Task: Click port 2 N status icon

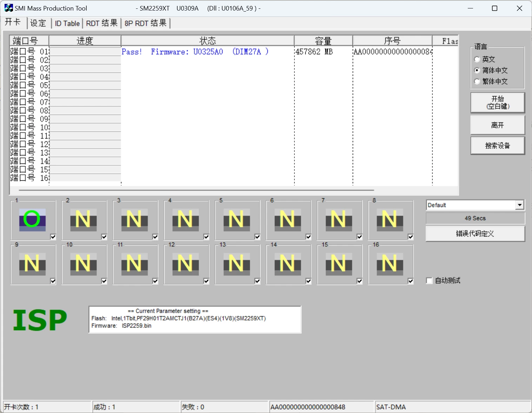Action: 84,220
